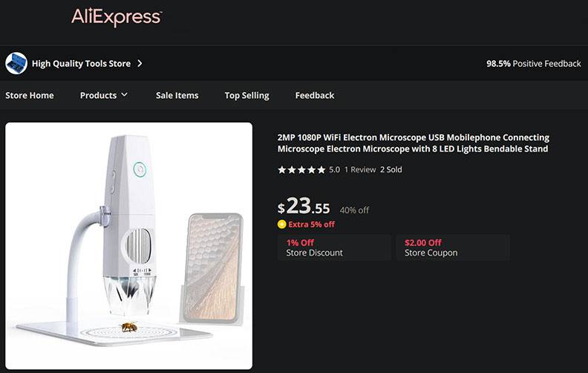
Task: Open the Top Selling tab
Action: click(x=246, y=95)
